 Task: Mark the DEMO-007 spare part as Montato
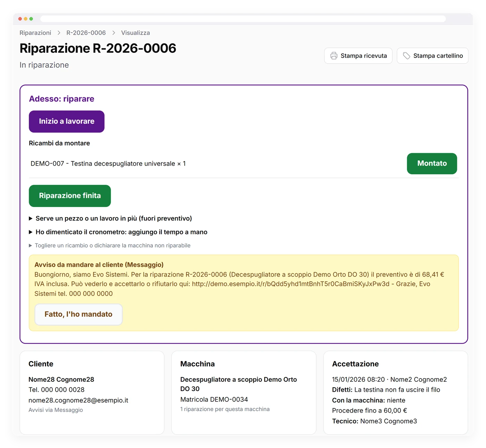tap(432, 164)
